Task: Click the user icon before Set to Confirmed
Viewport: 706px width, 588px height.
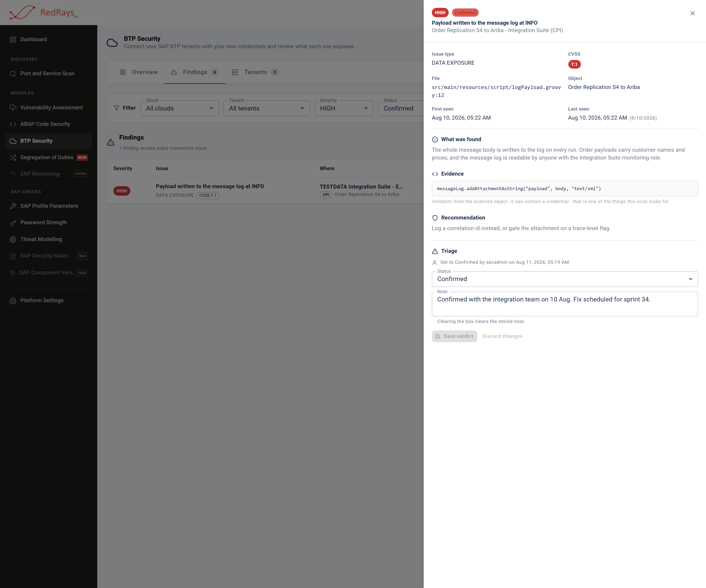Action: pos(434,262)
